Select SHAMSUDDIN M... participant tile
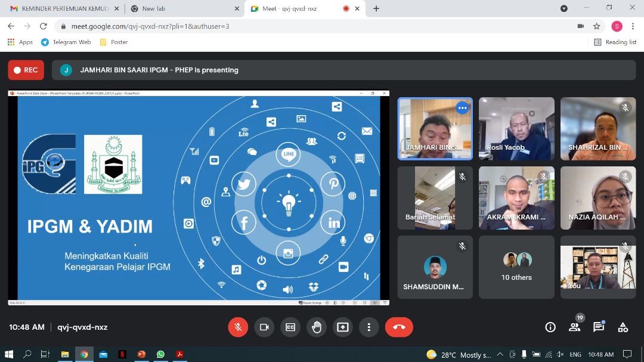 tap(435, 267)
